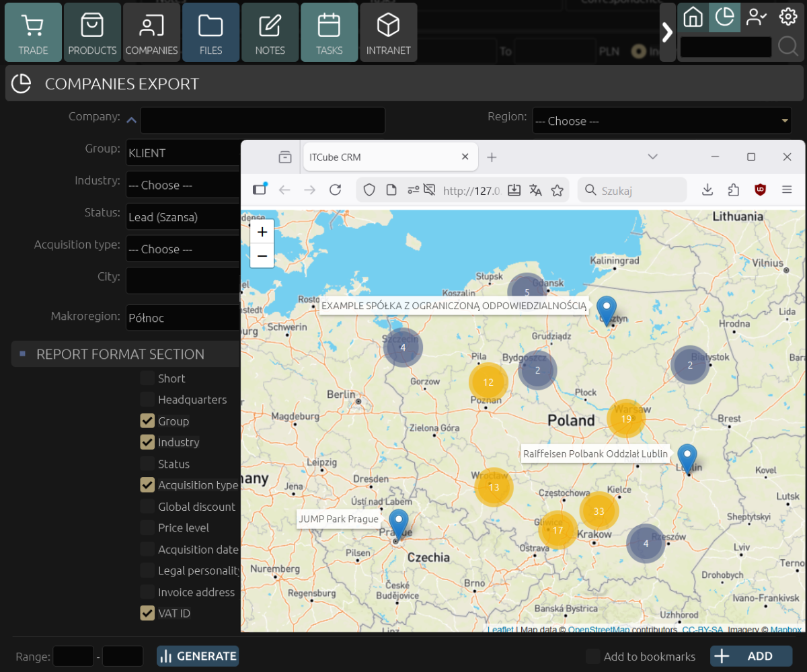
Task: Tick the Add to bookmarks checkbox
Action: point(592,657)
